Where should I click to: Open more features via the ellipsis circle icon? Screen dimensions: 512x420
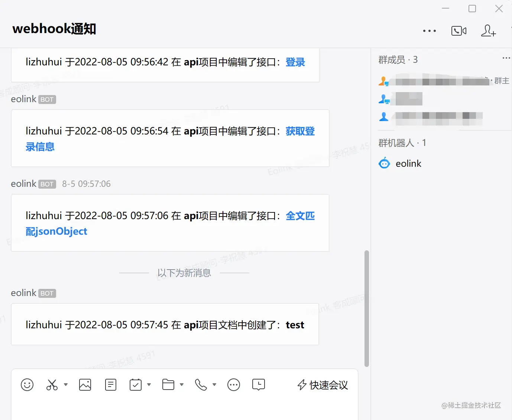pyautogui.click(x=233, y=385)
